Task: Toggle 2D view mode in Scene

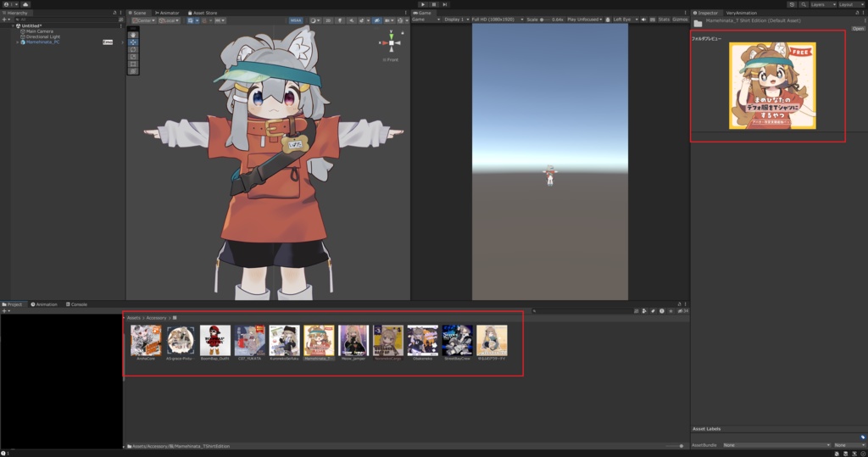Action: [328, 20]
